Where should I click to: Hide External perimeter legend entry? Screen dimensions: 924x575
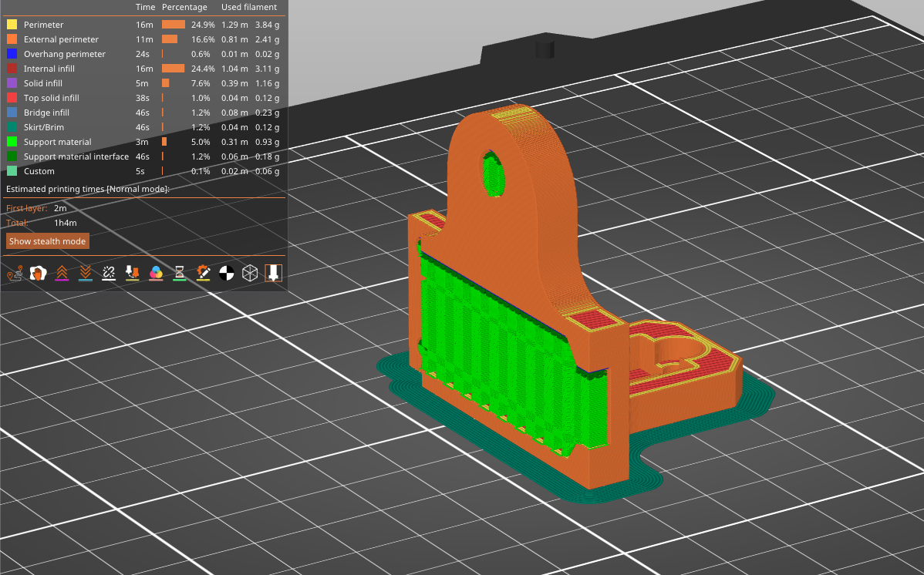(x=61, y=39)
